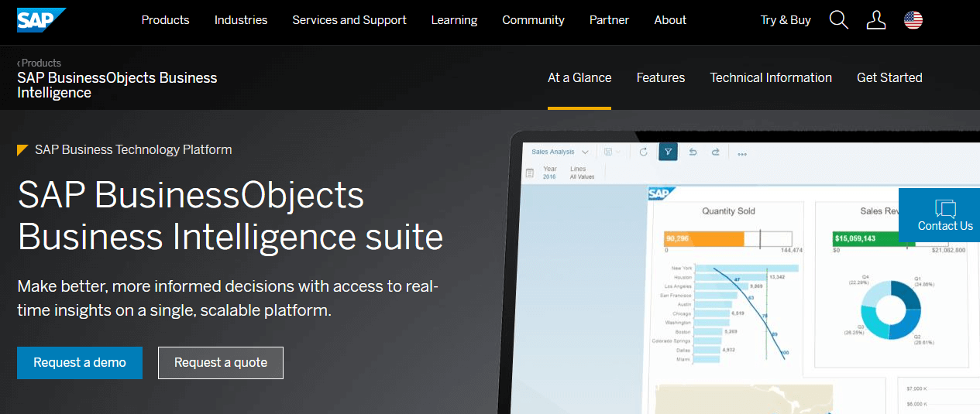Screen dimensions: 980x414
Task: Click SAP Business Technology Platform label
Action: (x=133, y=149)
